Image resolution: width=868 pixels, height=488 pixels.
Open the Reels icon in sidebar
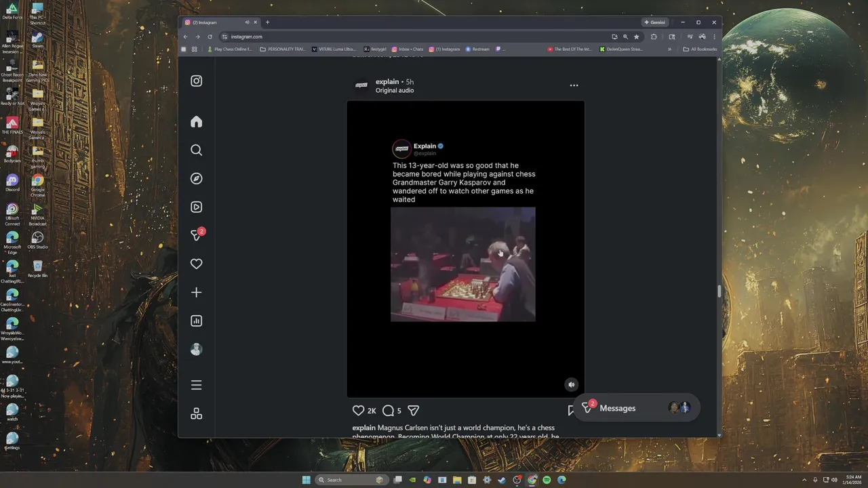click(x=196, y=207)
